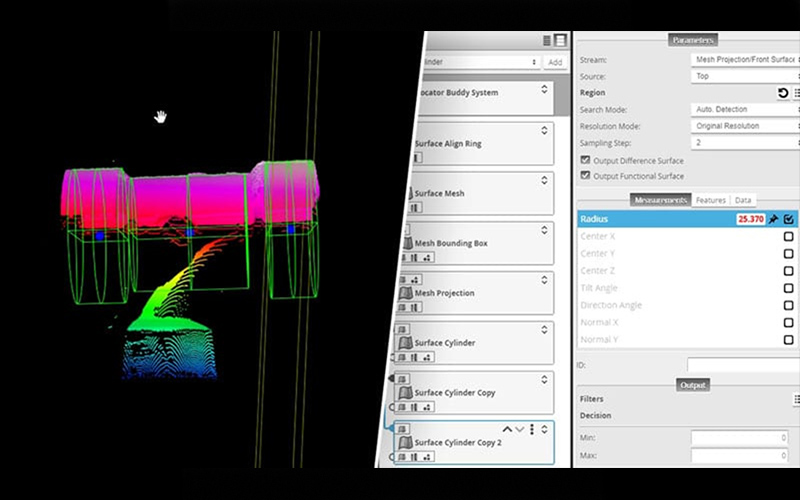This screenshot has width=800, height=500.
Task: Open three-dot menu on Surface Cylinder Copy 2
Action: point(532,429)
